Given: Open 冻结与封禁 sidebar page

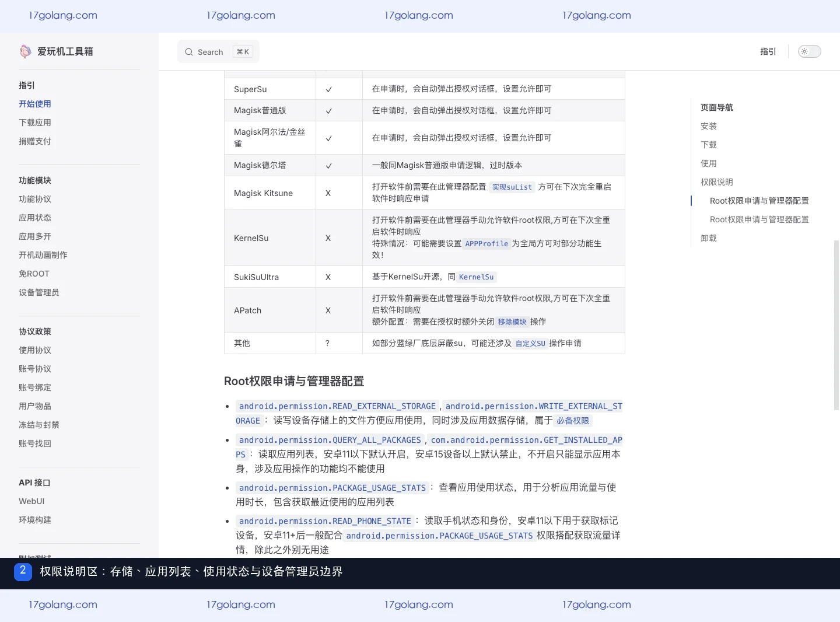Looking at the screenshot, I should pyautogui.click(x=39, y=425).
